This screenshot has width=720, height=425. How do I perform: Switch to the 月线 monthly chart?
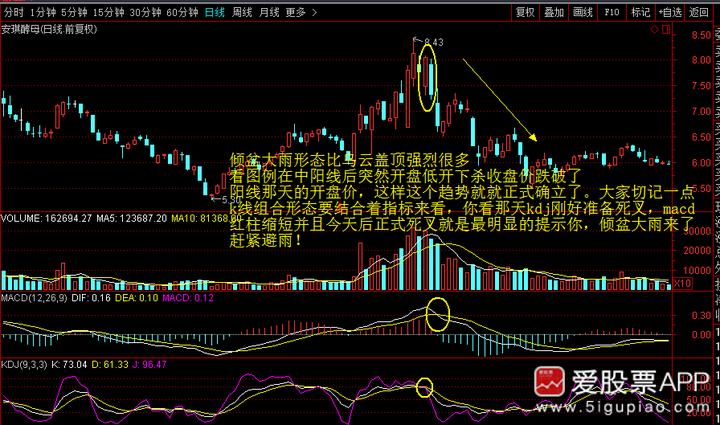click(x=269, y=12)
